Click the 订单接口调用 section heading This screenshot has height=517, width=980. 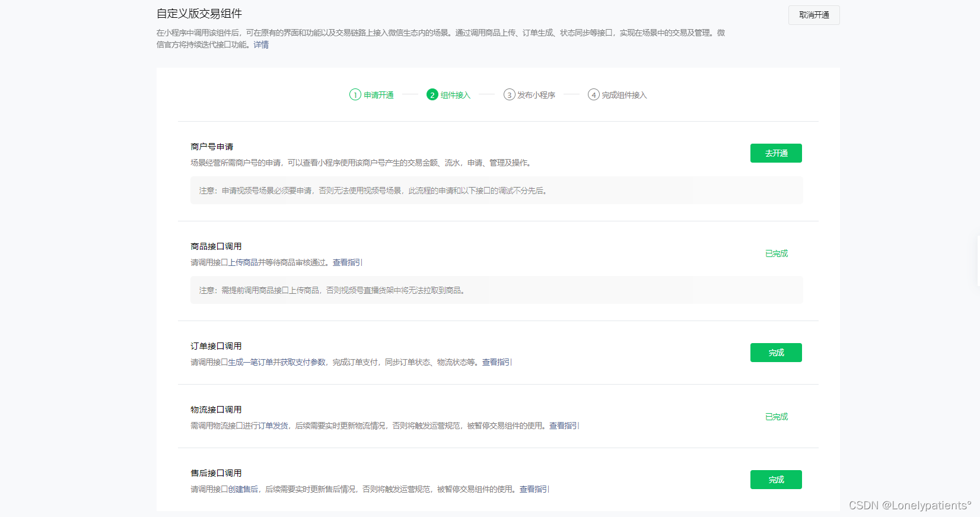click(x=216, y=346)
